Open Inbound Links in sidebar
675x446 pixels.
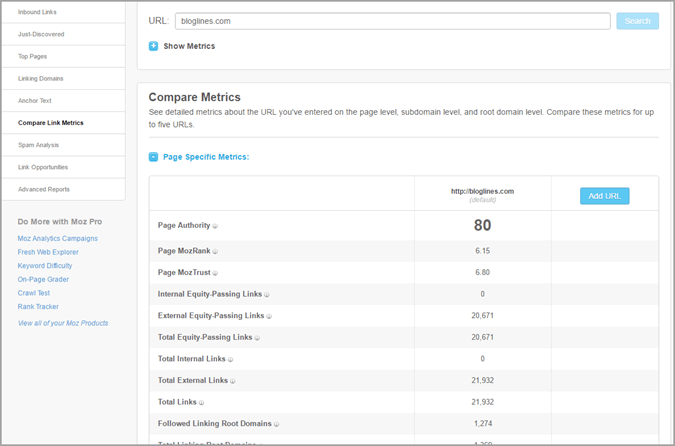64,12
